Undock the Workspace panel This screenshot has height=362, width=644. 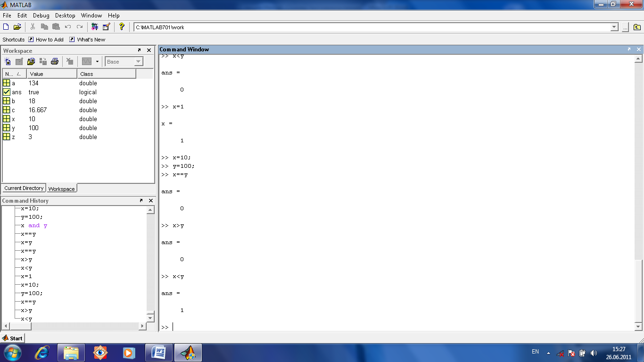pos(140,50)
